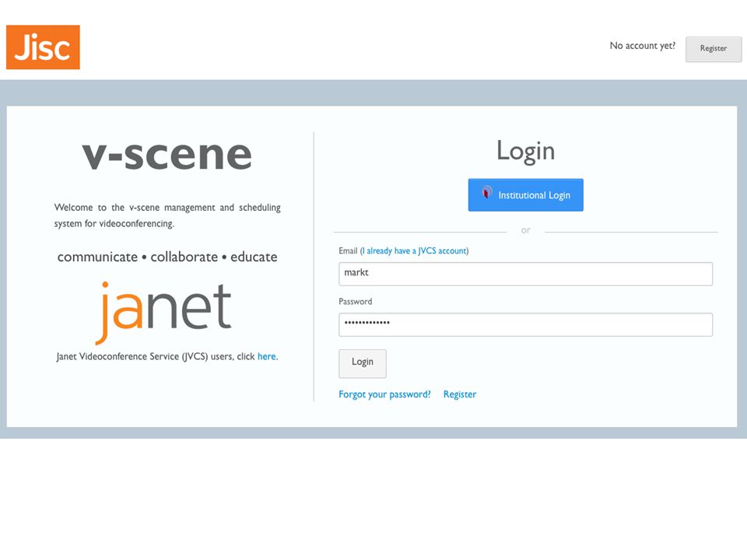Viewport: 747px width, 560px height.
Task: Click the Login button
Action: pyautogui.click(x=363, y=364)
